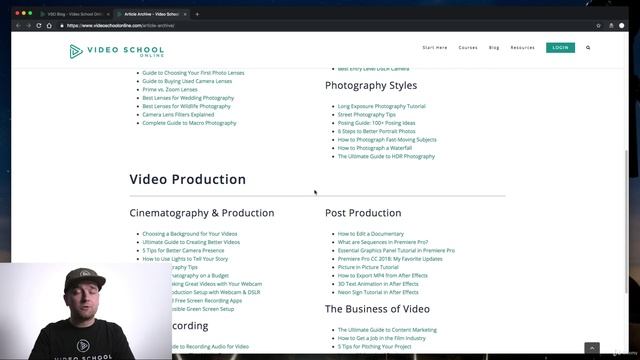Click the Cinematography & Production heading
640x360 pixels.
tap(202, 213)
